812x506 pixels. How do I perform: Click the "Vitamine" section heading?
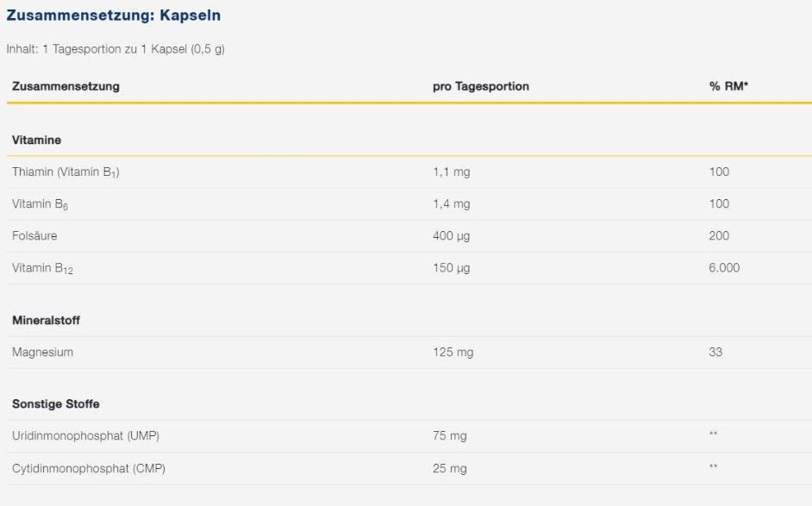36,140
